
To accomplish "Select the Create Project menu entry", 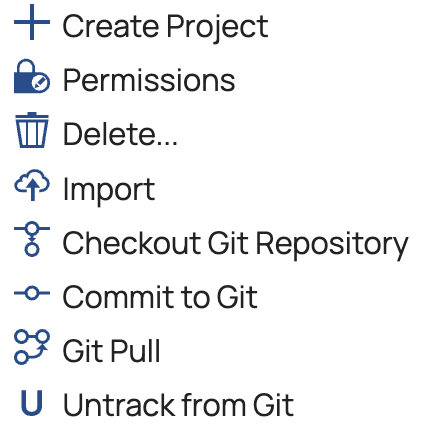I will tap(165, 27).
